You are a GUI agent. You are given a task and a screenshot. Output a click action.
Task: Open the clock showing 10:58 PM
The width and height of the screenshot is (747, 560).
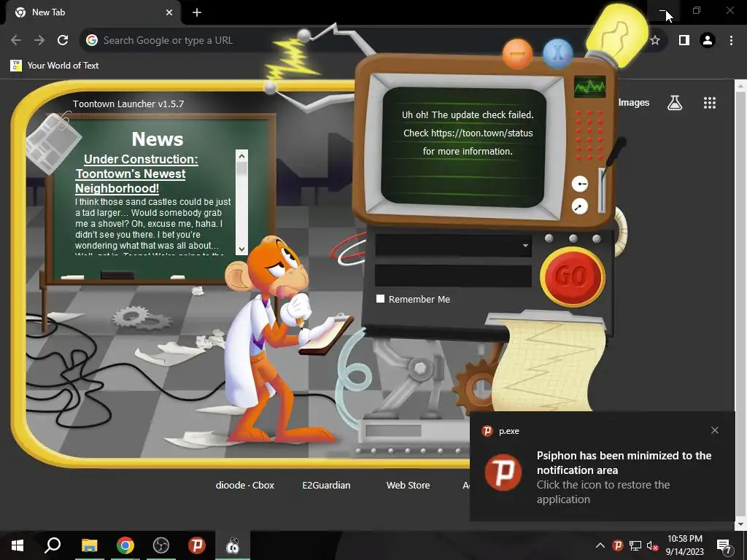coord(684,545)
